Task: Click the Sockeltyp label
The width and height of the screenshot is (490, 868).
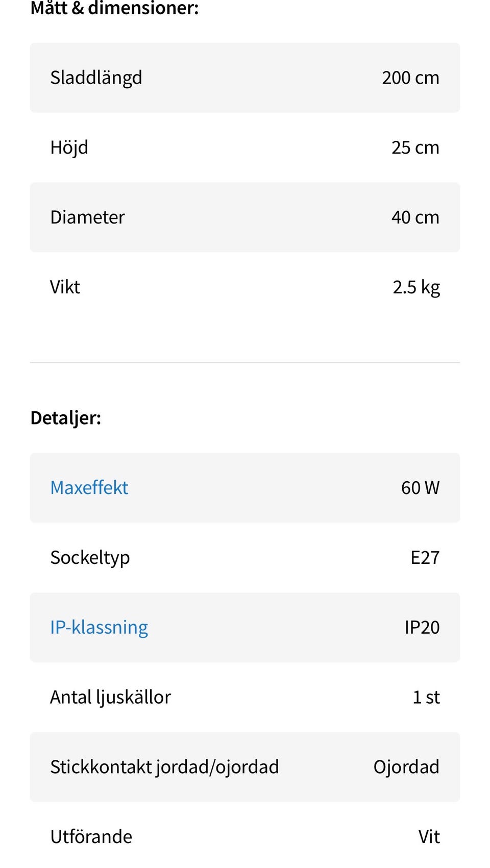Action: (x=90, y=558)
